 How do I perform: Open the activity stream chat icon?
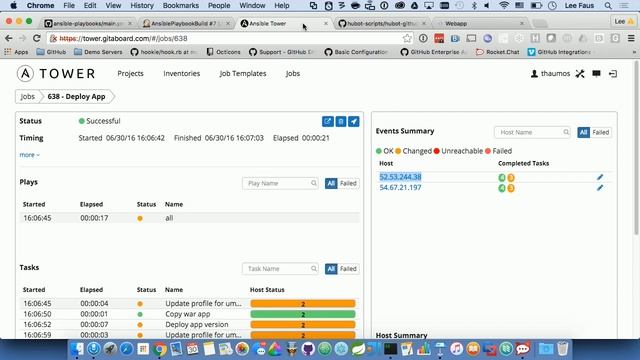point(596,73)
